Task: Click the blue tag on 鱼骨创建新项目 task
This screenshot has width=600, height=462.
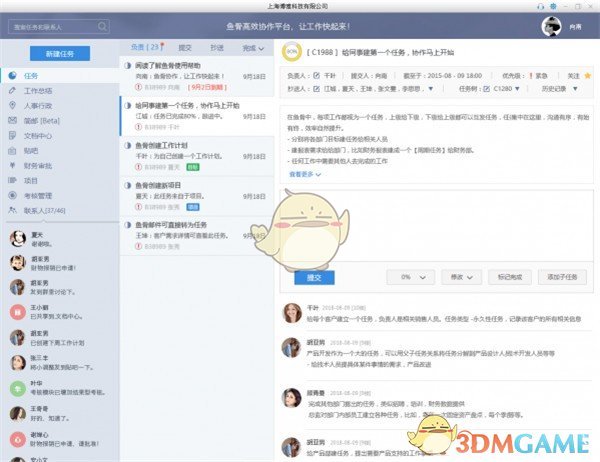Action: 193,207
